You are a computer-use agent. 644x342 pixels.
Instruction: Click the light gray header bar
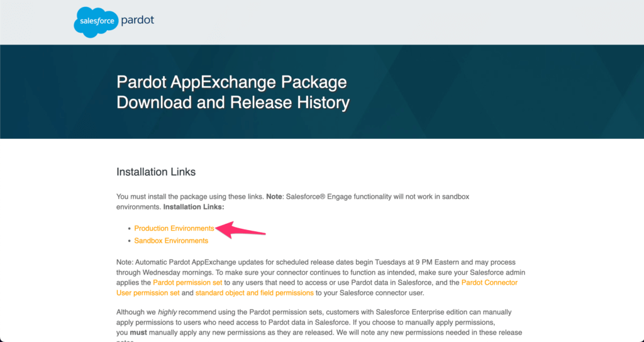click(377, 22)
